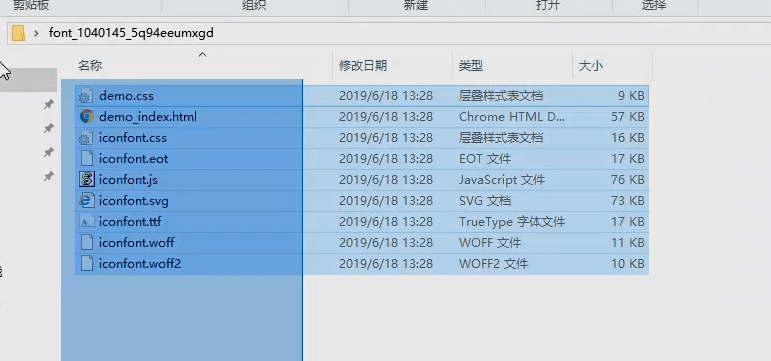Click the folder icon in the address bar
This screenshot has height=361, width=771.
point(18,33)
